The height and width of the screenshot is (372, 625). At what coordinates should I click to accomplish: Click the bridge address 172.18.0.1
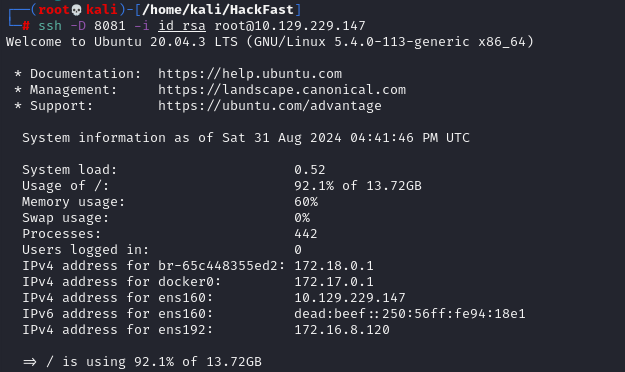[x=334, y=266]
